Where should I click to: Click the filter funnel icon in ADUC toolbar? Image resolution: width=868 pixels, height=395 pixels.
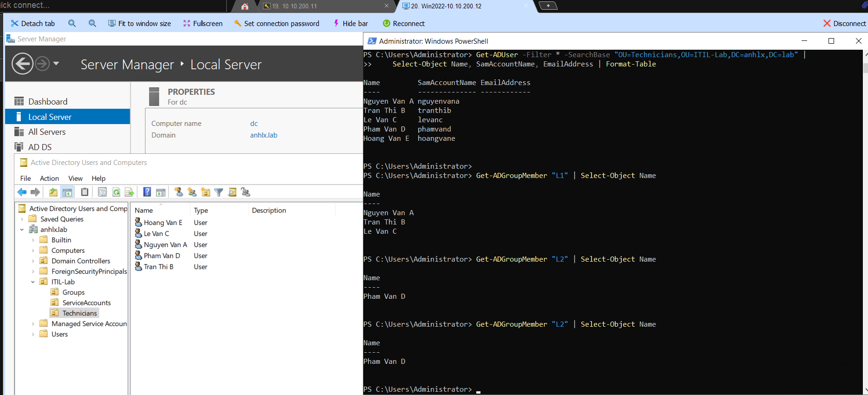coord(219,192)
